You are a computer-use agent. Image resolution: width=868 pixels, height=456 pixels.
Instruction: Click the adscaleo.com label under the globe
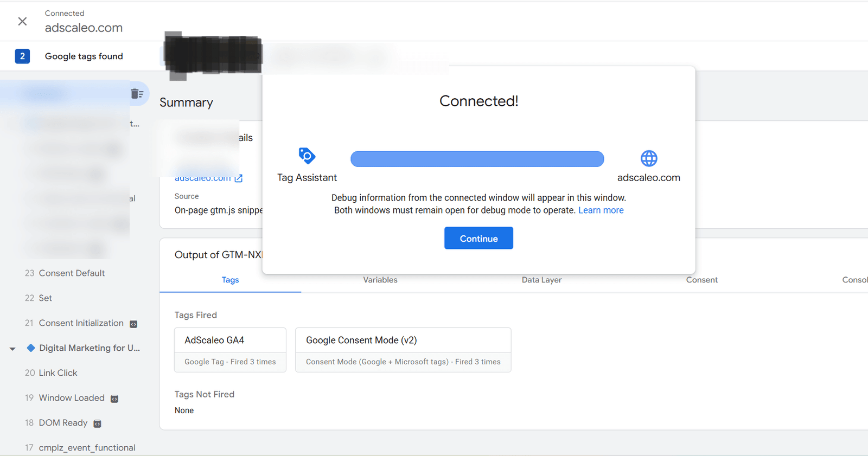(649, 178)
